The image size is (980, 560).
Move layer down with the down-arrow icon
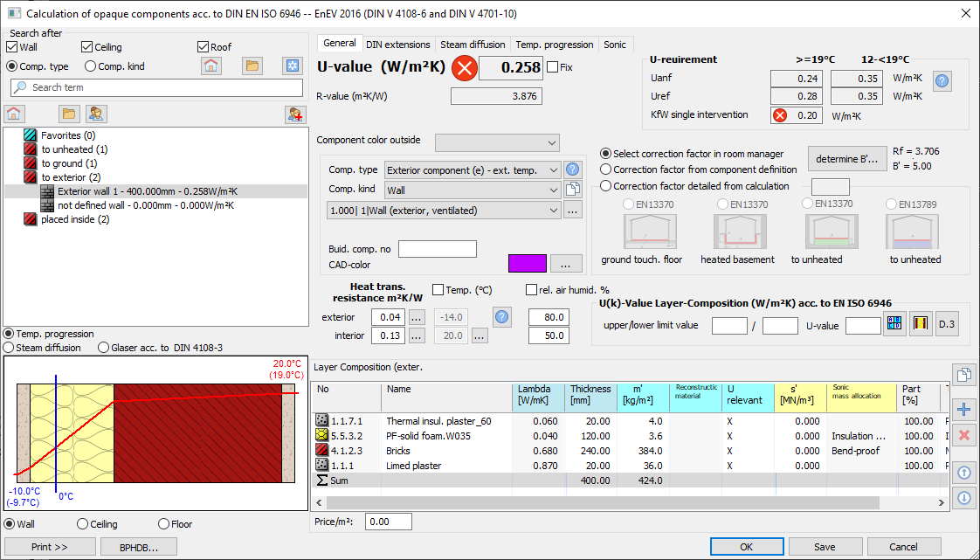pyautogui.click(x=963, y=498)
